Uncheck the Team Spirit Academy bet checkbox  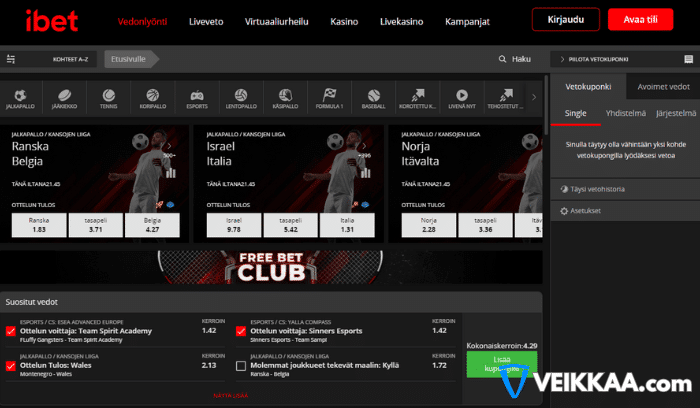click(x=11, y=331)
